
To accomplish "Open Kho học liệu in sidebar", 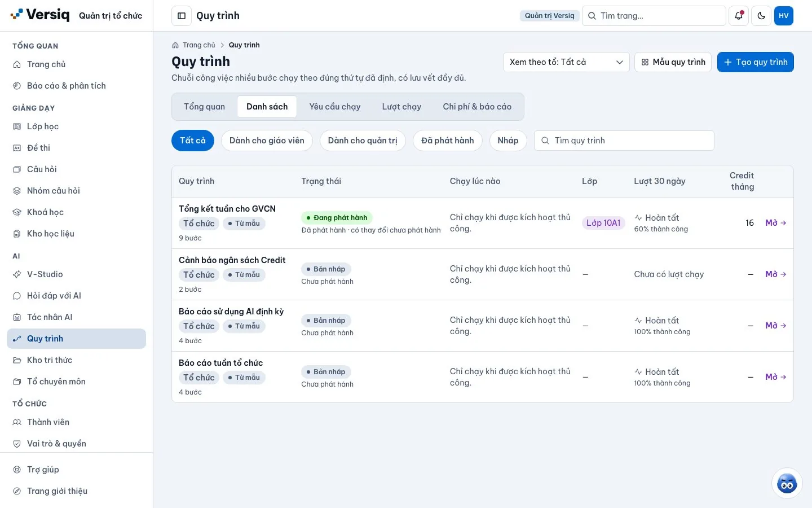I will click(76, 234).
